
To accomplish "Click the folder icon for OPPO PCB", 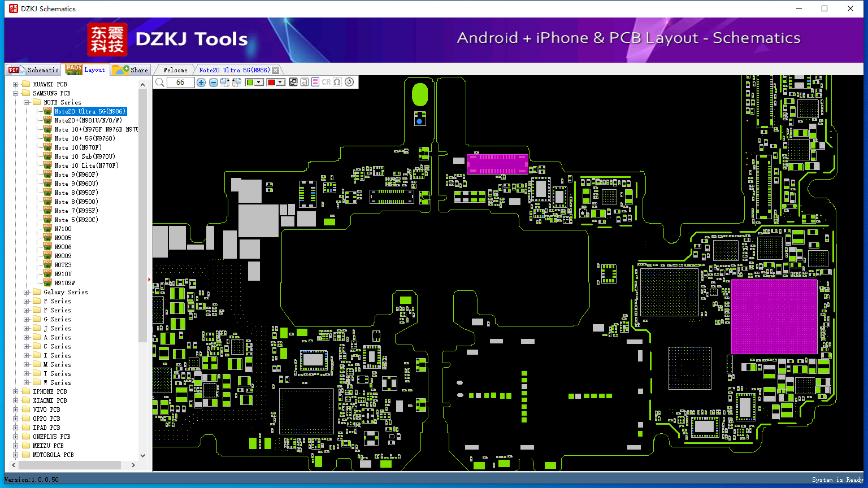I will click(x=26, y=419).
